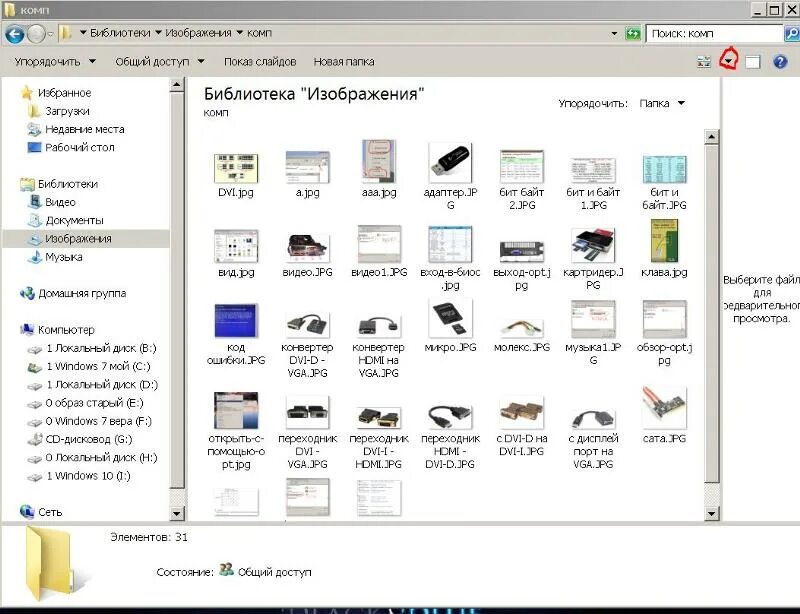This screenshot has width=800, height=614.
Task: Focus the 'Поиск: комп' search field
Action: point(714,34)
